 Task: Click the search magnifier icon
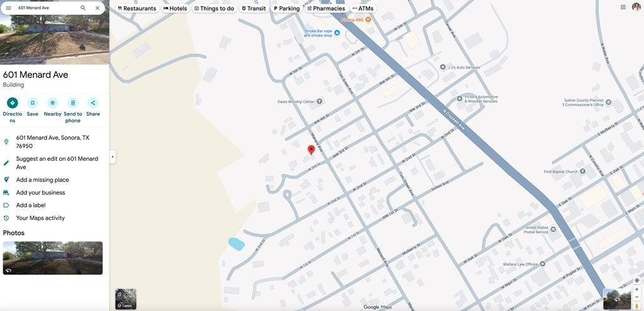[x=83, y=8]
